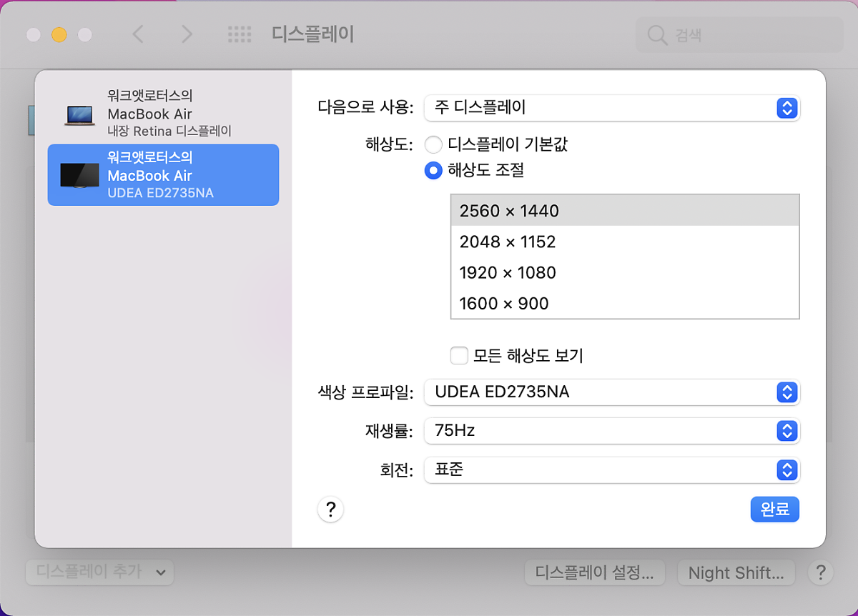Click the 완료 button
The width and height of the screenshot is (858, 616).
pos(775,510)
